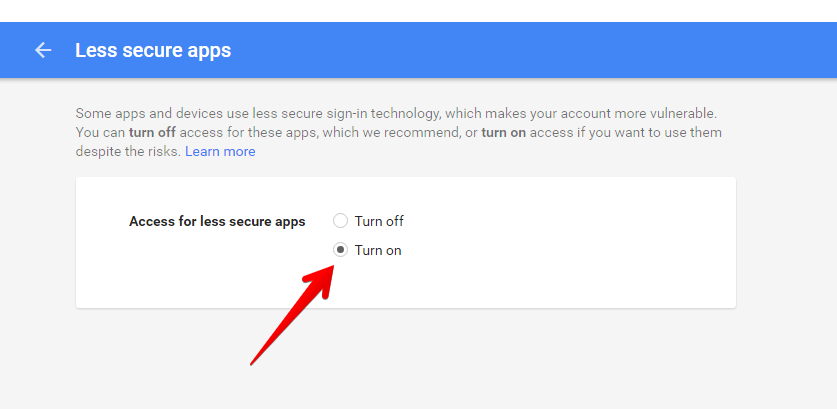Click the white strip above the header
Viewport: 837px width, 409px height.
[x=400, y=10]
